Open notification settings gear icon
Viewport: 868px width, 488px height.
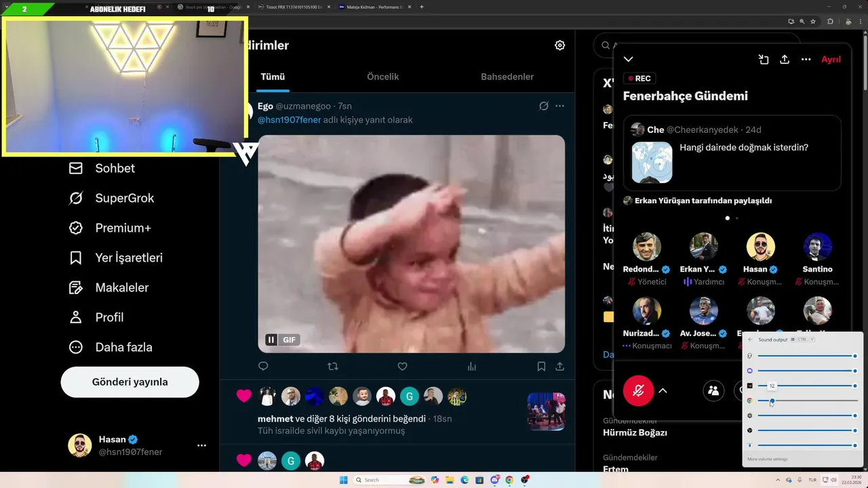click(559, 45)
